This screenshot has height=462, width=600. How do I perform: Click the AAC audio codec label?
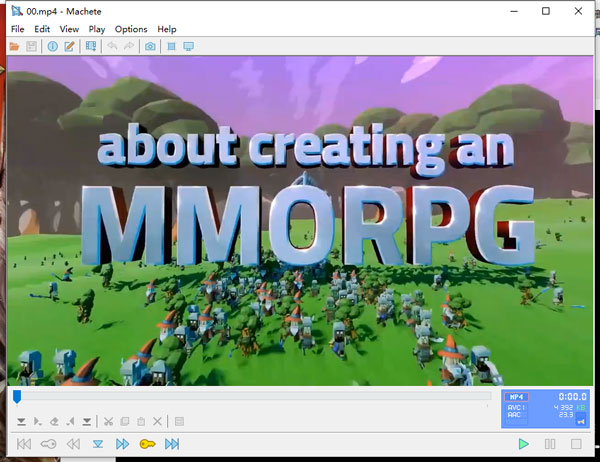(514, 415)
